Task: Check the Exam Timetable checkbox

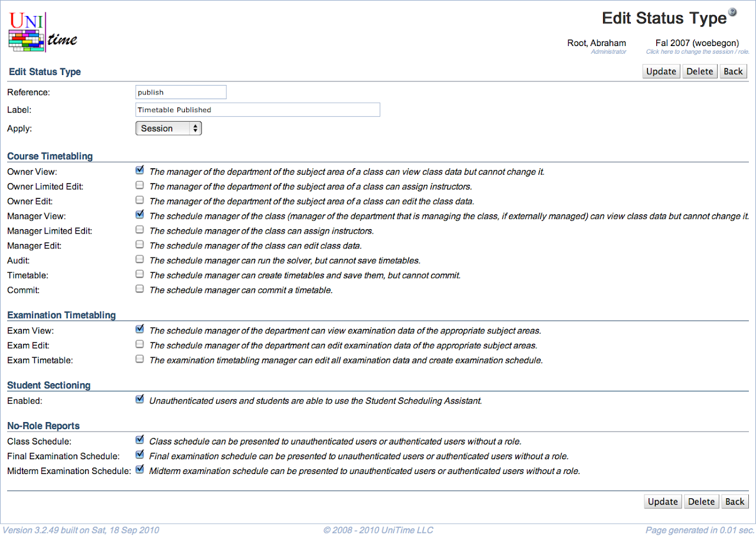Action: tap(139, 359)
